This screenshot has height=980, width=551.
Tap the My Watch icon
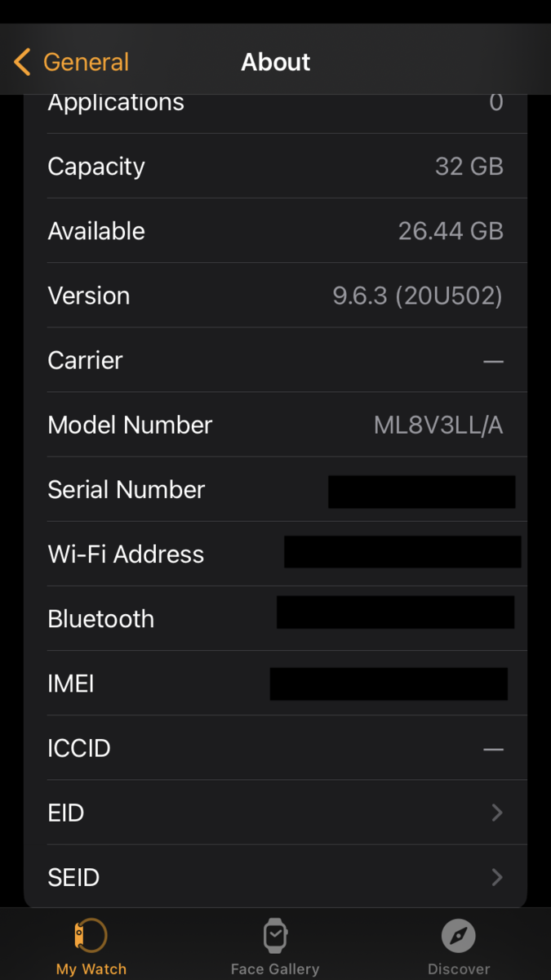click(91, 935)
